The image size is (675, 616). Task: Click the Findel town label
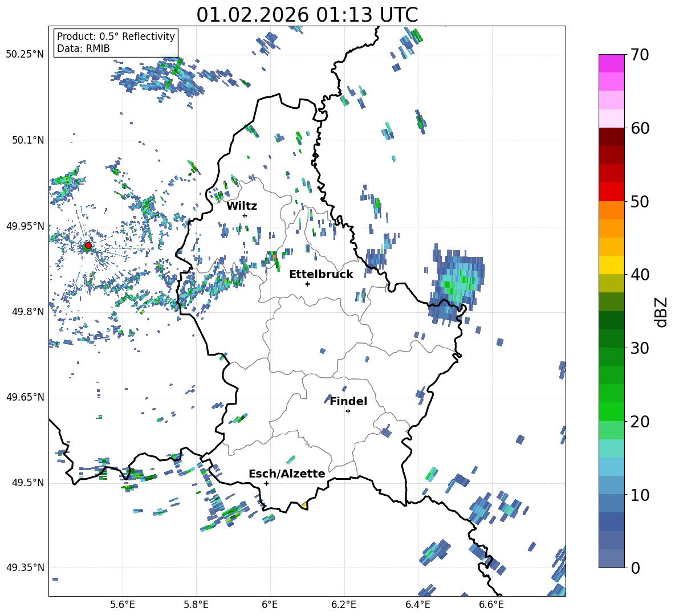pyautogui.click(x=348, y=401)
